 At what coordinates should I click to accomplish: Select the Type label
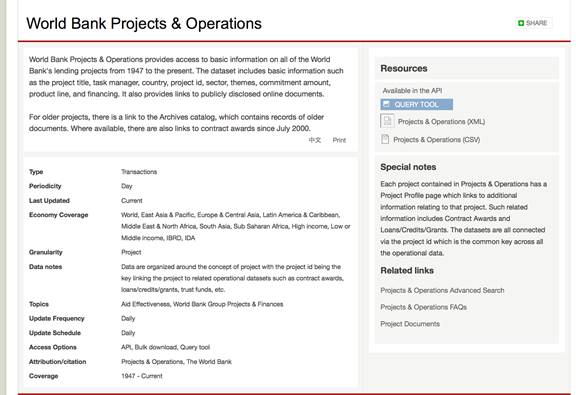(36, 172)
